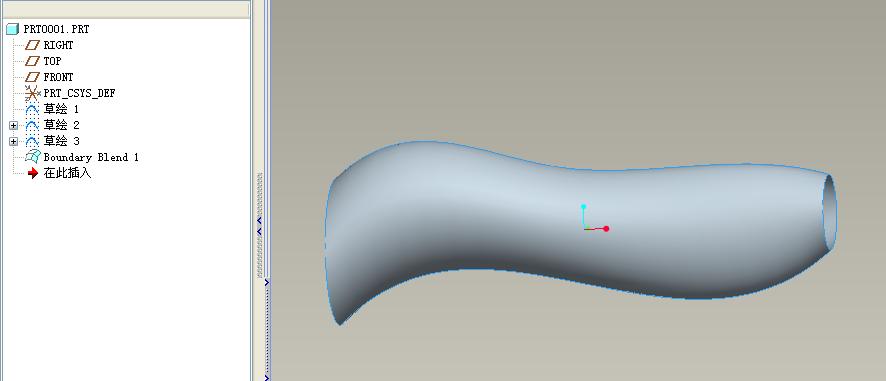Click the cyan Y-axis handle of the triad

[584, 207]
